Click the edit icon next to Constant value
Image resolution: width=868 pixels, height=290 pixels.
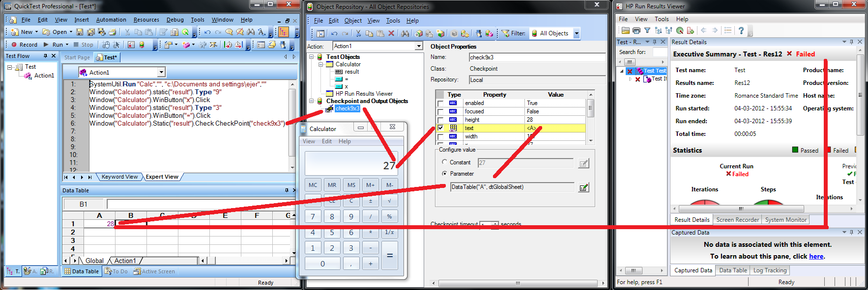coord(583,163)
